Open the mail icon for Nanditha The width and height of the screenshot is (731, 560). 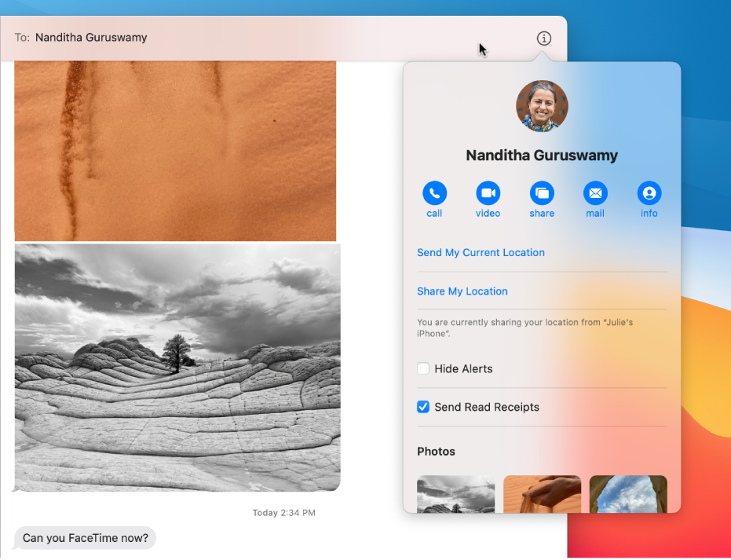(x=595, y=193)
